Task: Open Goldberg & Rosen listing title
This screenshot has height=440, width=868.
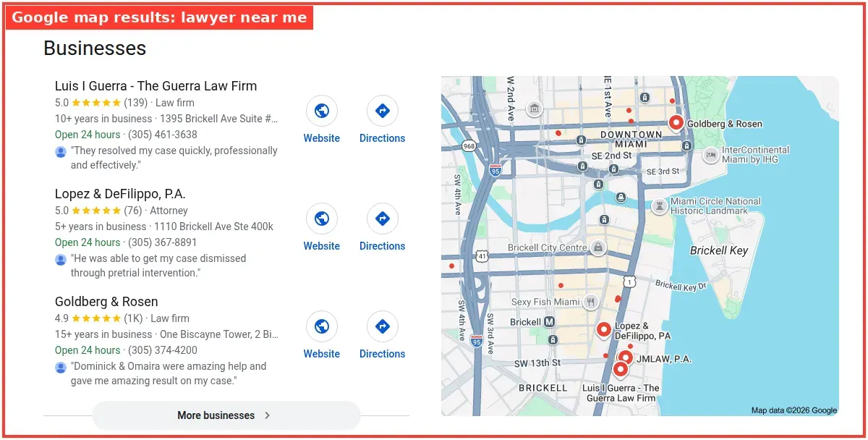Action: pyautogui.click(x=106, y=302)
